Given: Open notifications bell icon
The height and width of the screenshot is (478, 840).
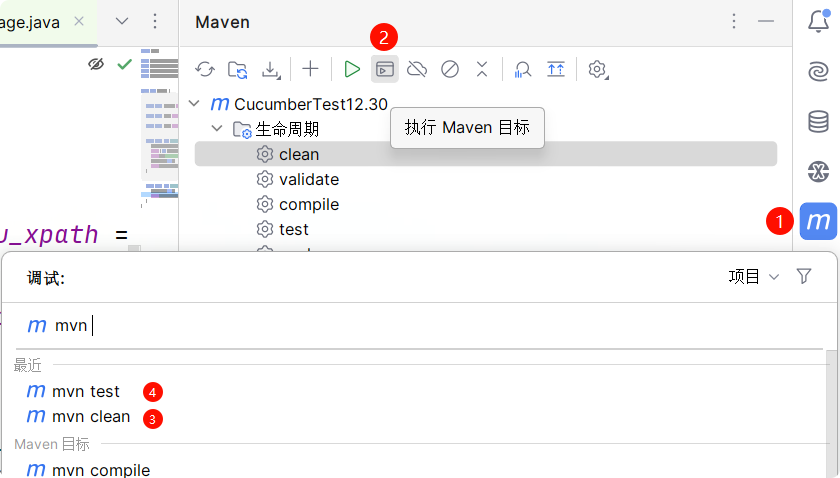Looking at the screenshot, I should point(819,21).
